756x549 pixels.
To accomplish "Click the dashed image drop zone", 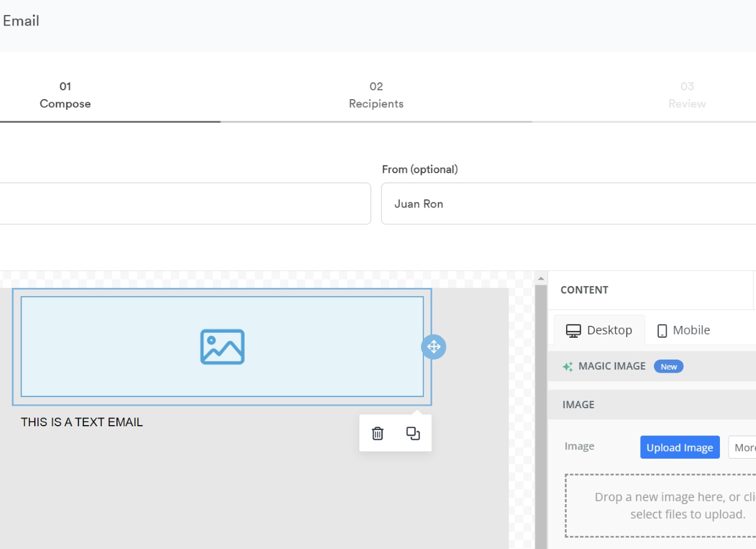I will (660, 505).
